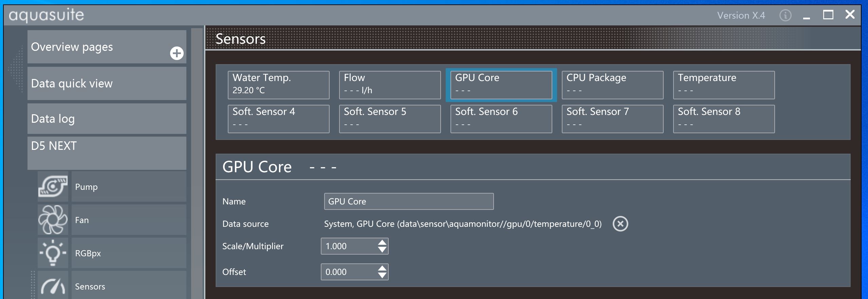Add a new overview page with plus icon
The height and width of the screenshot is (299, 868).
(x=177, y=53)
